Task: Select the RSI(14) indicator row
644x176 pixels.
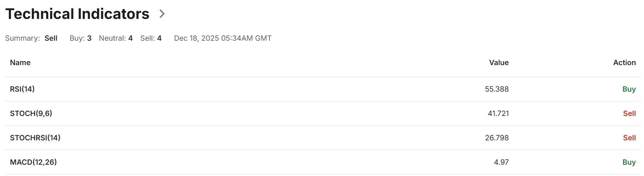Action: point(323,89)
